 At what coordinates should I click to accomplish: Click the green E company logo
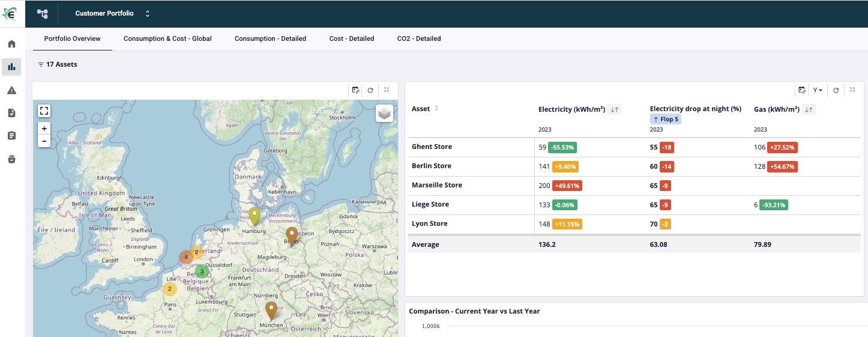[10, 13]
